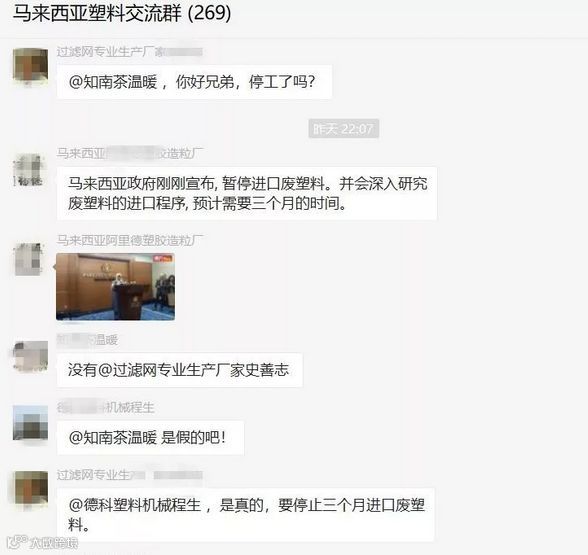Open the avatar beside '你好兄弟，停工了吗' message
The width and height of the screenshot is (588, 555).
point(30,64)
